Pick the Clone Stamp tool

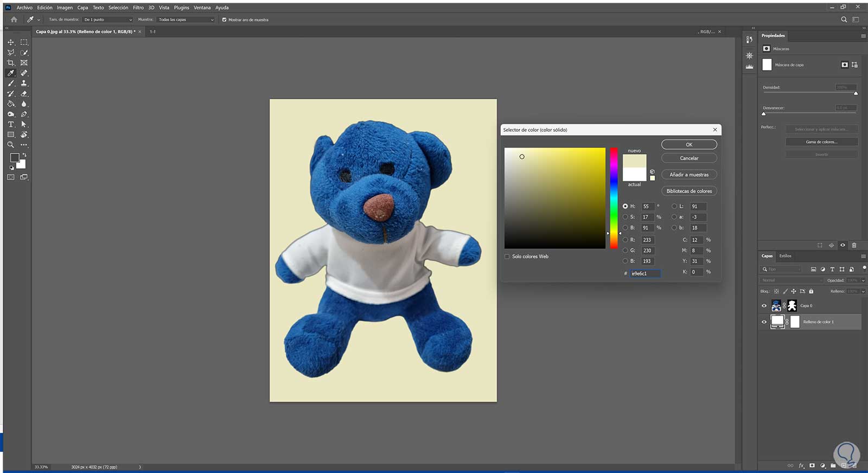24,84
